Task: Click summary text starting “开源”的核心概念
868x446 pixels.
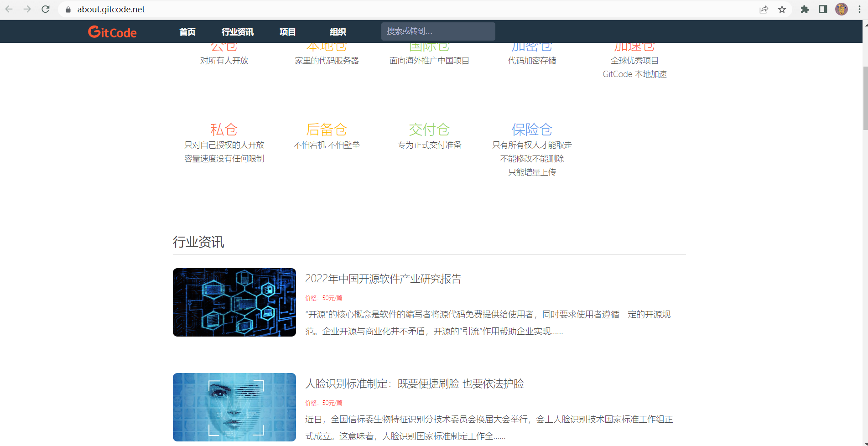Action: (x=488, y=323)
